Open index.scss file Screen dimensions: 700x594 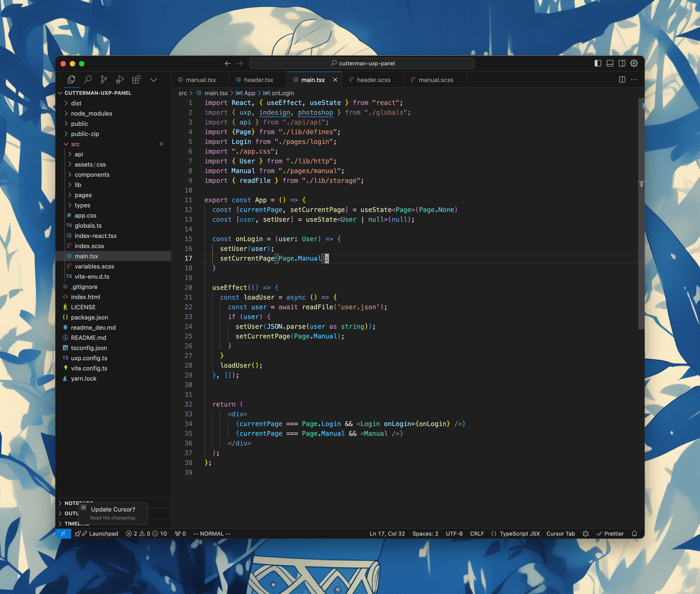coord(113,246)
